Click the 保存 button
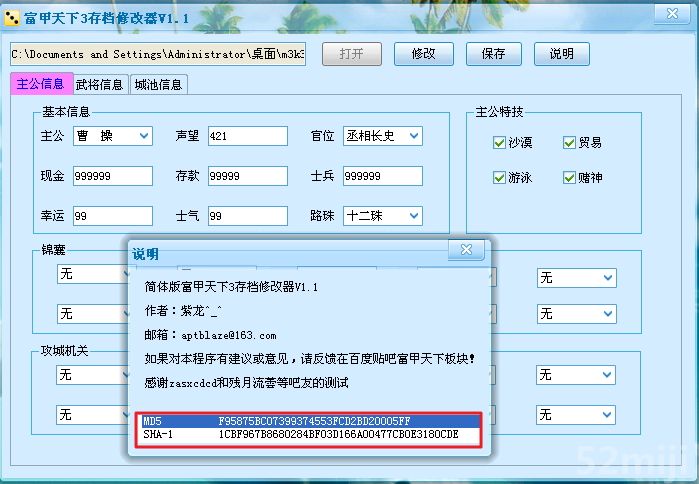 tap(493, 54)
